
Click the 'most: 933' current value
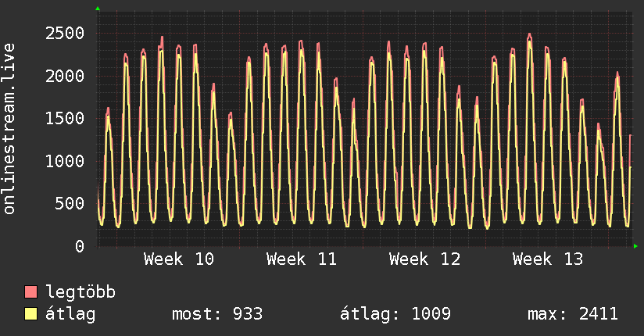[x=216, y=314]
